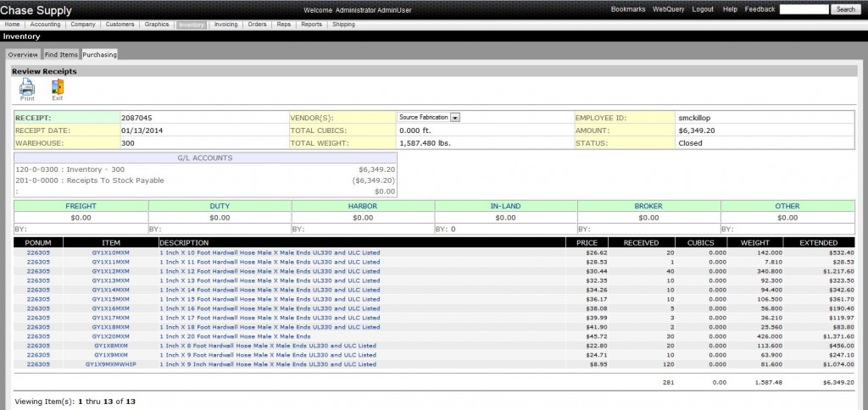Open item GY1X9MXM link

111,355
